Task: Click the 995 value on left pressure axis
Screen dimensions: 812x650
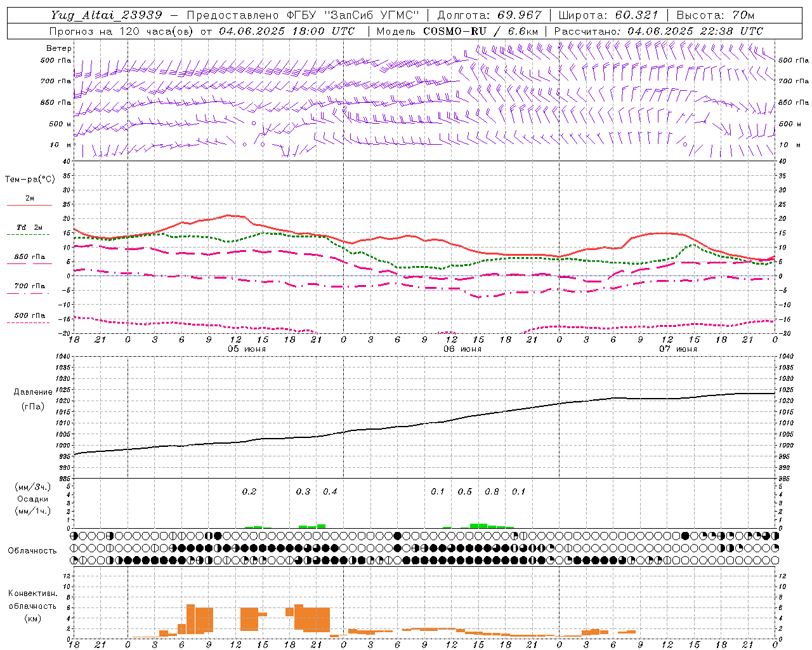Action: (x=64, y=457)
